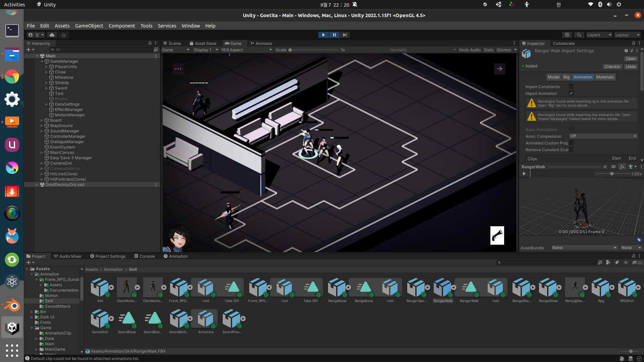The height and width of the screenshot is (362, 644).
Task: Open Undo History icon in toolbar
Action: tap(567, 35)
